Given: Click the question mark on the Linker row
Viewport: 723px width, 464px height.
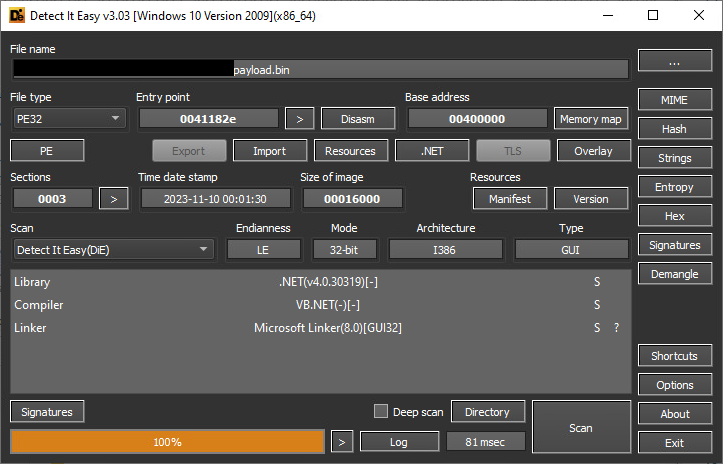Looking at the screenshot, I should (616, 328).
